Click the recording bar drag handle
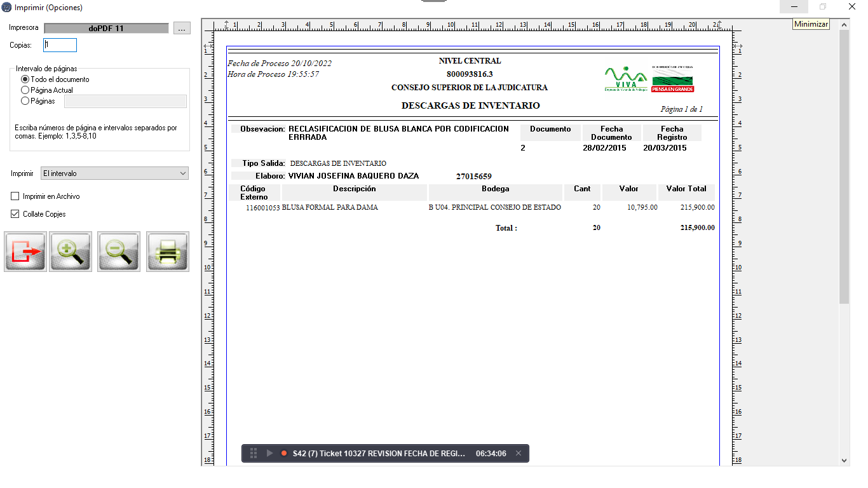The image size is (868, 488). point(253,453)
